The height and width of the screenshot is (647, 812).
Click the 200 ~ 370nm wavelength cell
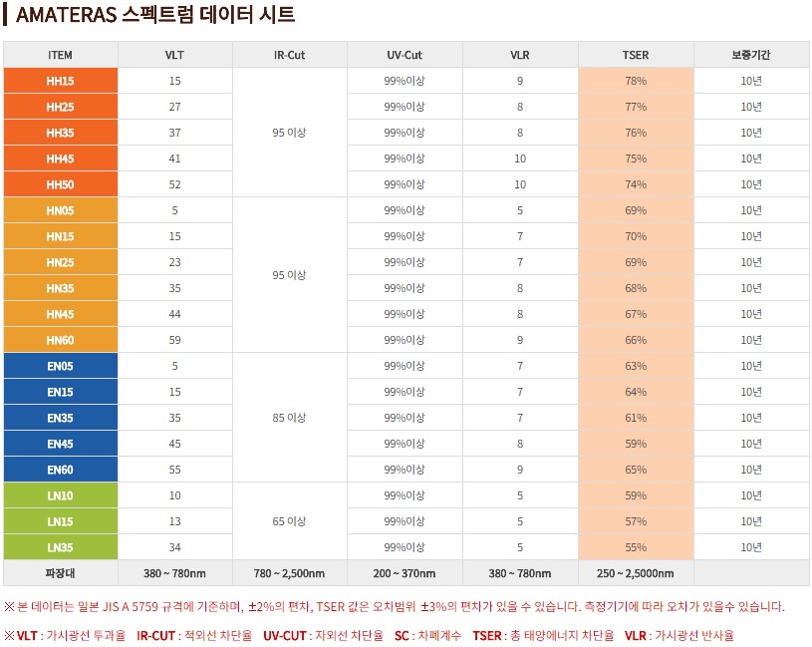[x=405, y=573]
